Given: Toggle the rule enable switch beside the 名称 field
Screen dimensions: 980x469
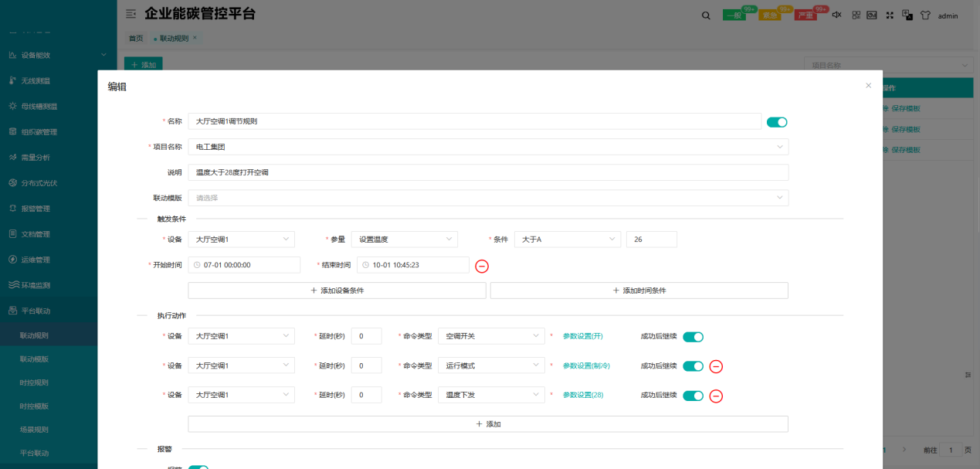Looking at the screenshot, I should click(x=777, y=122).
